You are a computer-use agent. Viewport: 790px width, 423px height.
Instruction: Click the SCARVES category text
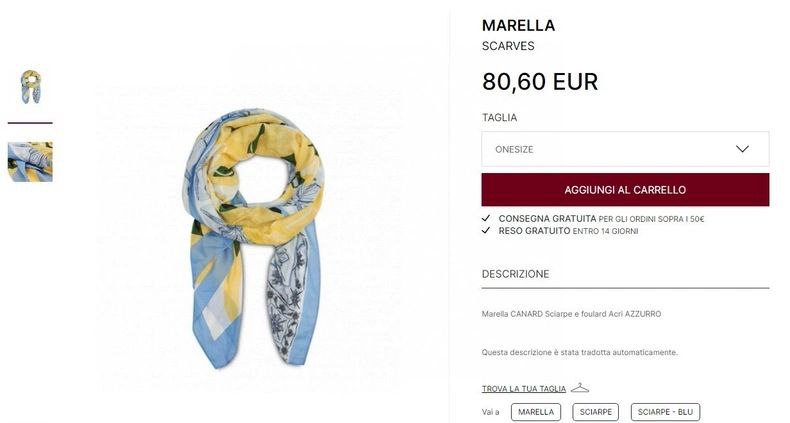508,46
